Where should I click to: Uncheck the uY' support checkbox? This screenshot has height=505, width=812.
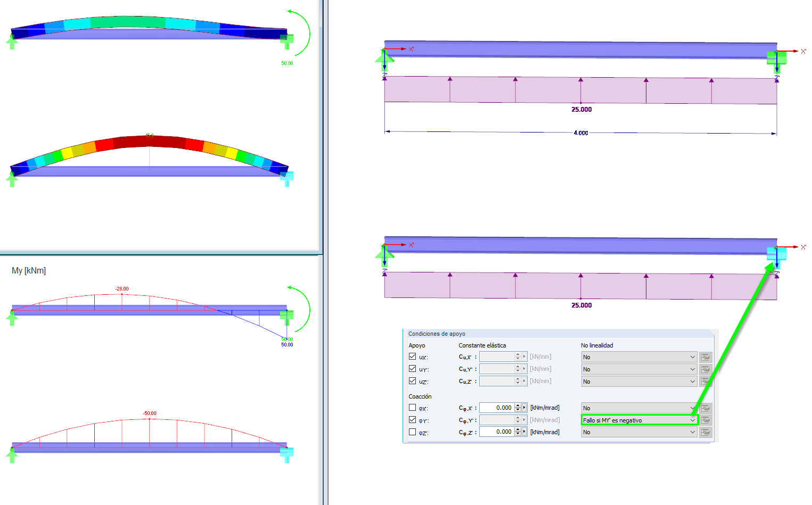point(412,369)
